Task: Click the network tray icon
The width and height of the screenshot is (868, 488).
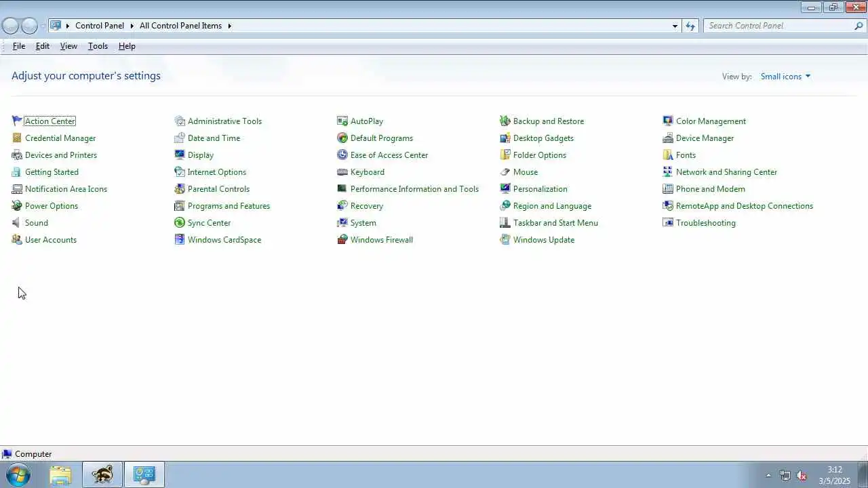Action: coord(785,475)
